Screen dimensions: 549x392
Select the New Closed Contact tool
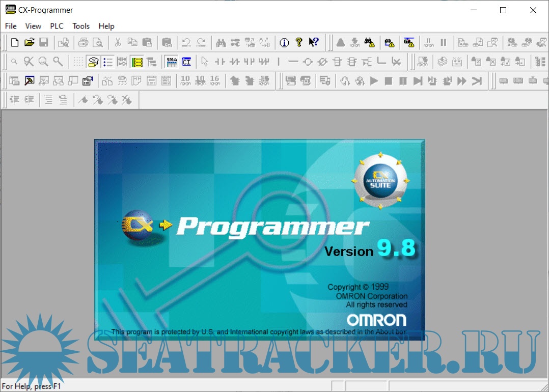pyautogui.click(x=235, y=62)
